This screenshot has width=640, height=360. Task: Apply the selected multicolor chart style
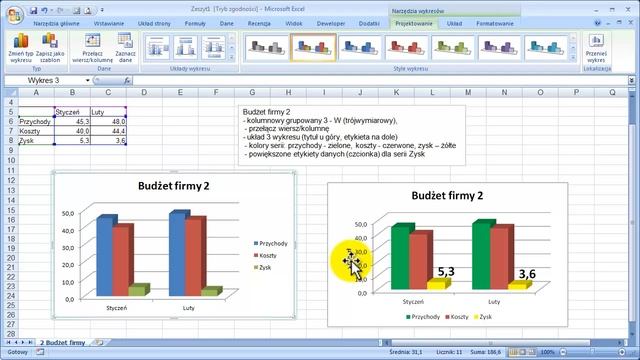pos(313,48)
